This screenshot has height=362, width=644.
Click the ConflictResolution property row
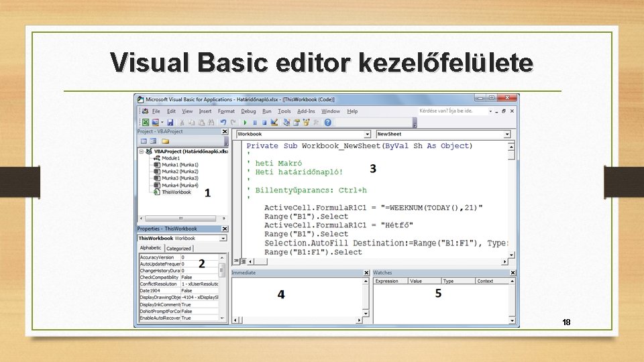[178, 284]
